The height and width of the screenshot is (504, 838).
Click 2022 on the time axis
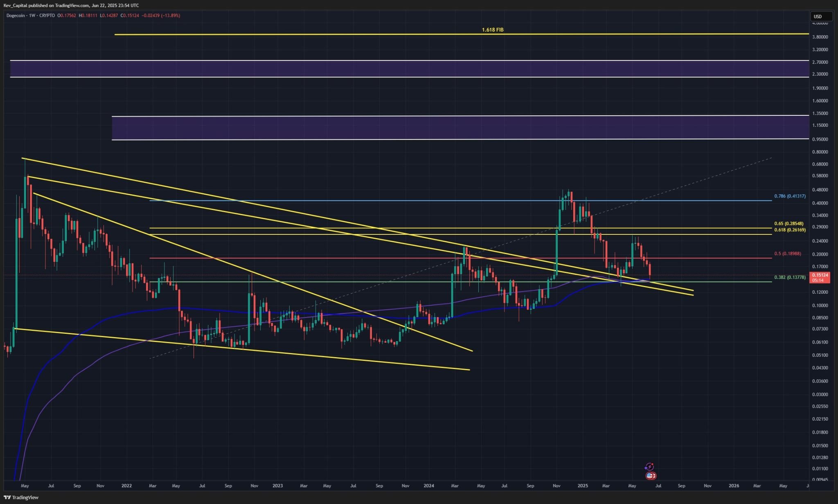click(x=127, y=486)
